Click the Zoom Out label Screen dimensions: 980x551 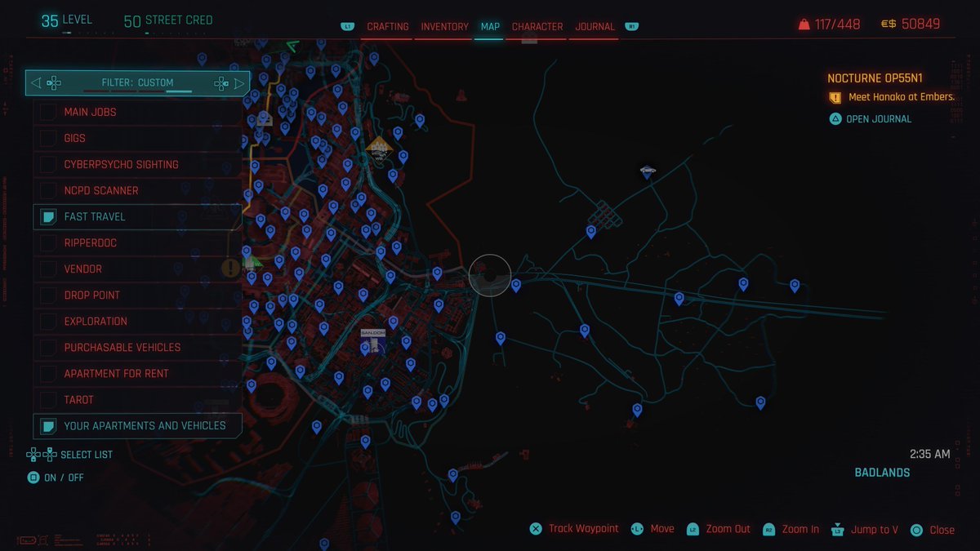tap(728, 529)
